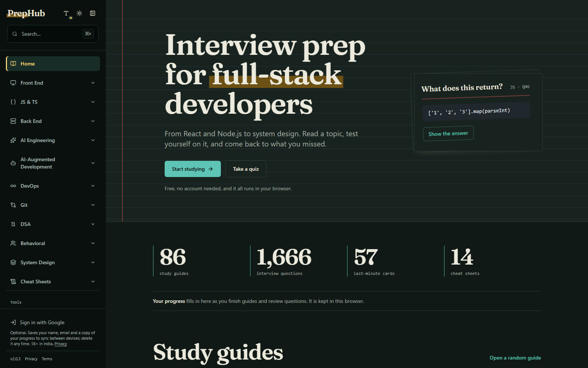The width and height of the screenshot is (588, 368).
Task: Expand the DevOps chevron
Action: 93,186
